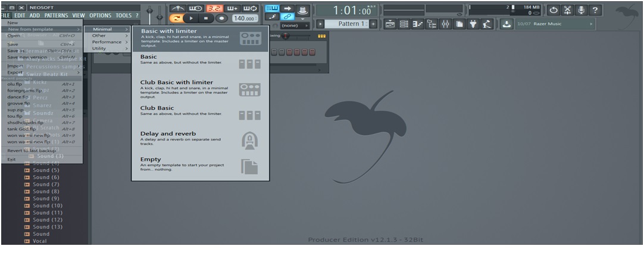Click the small pattern play arrow
The width and height of the screenshot is (644, 274).
tap(320, 24)
